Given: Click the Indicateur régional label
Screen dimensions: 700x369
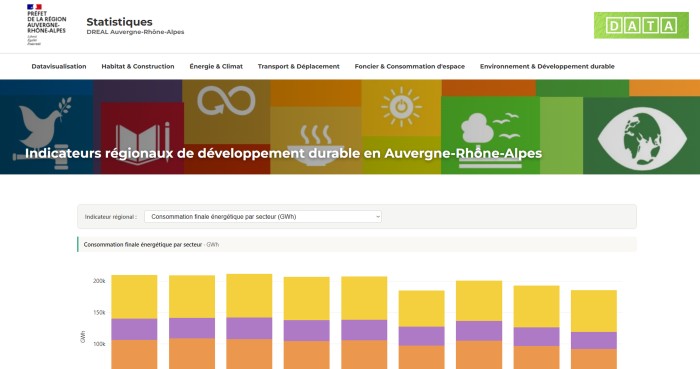Looking at the screenshot, I should [111, 217].
